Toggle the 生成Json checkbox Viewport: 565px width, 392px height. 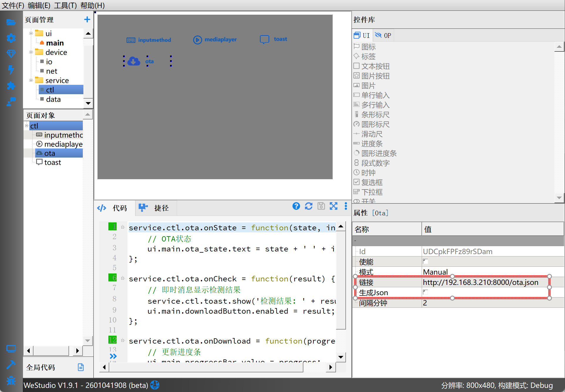425,292
